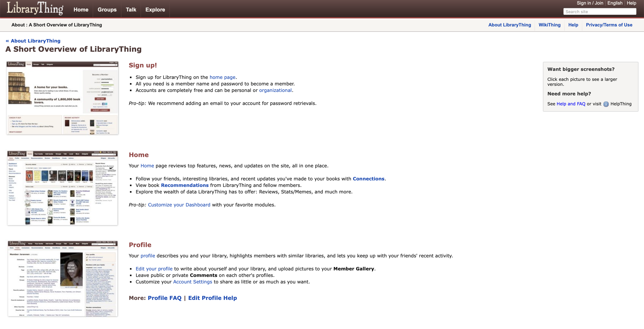
Task: Click the 'Profile' section heading
Action: (x=140, y=245)
